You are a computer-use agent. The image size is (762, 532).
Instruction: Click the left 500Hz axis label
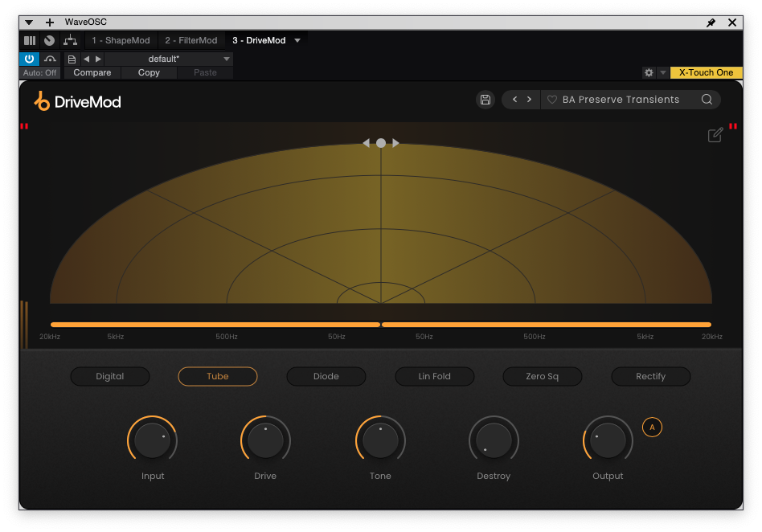(227, 337)
